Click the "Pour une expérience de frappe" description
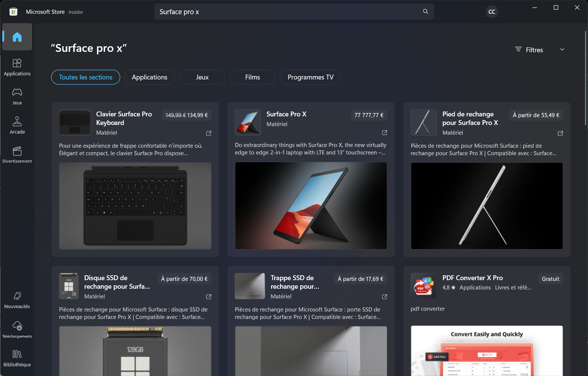Image resolution: width=588 pixels, height=376 pixels. pos(131,150)
